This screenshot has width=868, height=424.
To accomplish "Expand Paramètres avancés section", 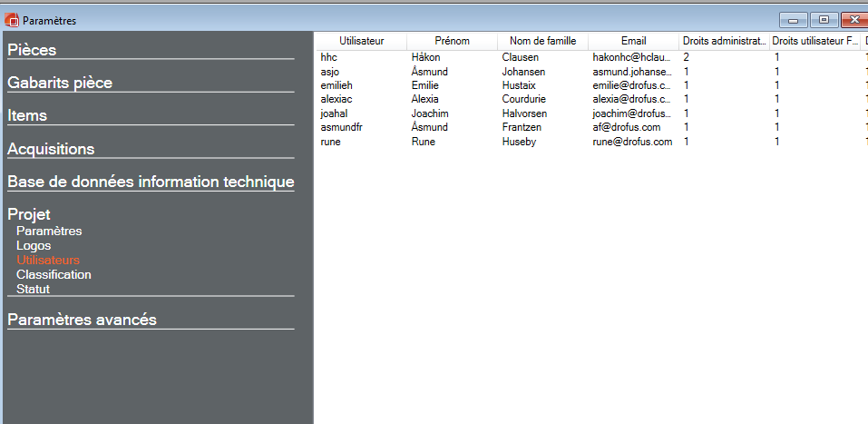I will (82, 320).
